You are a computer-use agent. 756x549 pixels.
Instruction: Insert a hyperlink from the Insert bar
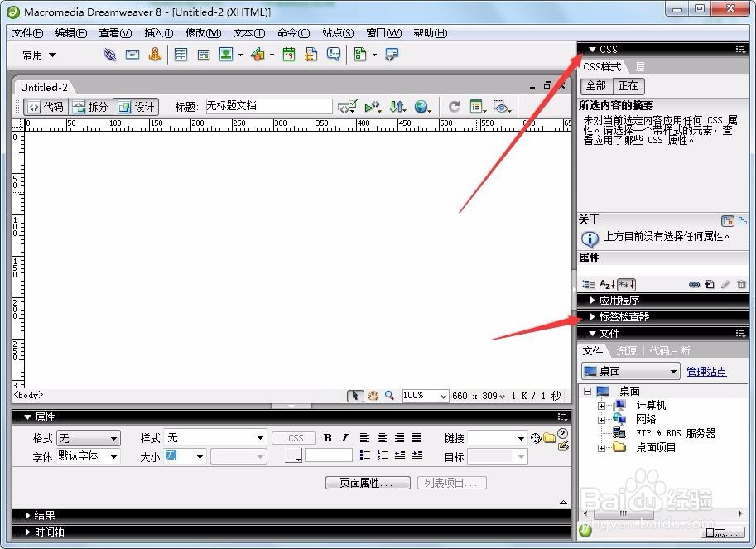(109, 55)
